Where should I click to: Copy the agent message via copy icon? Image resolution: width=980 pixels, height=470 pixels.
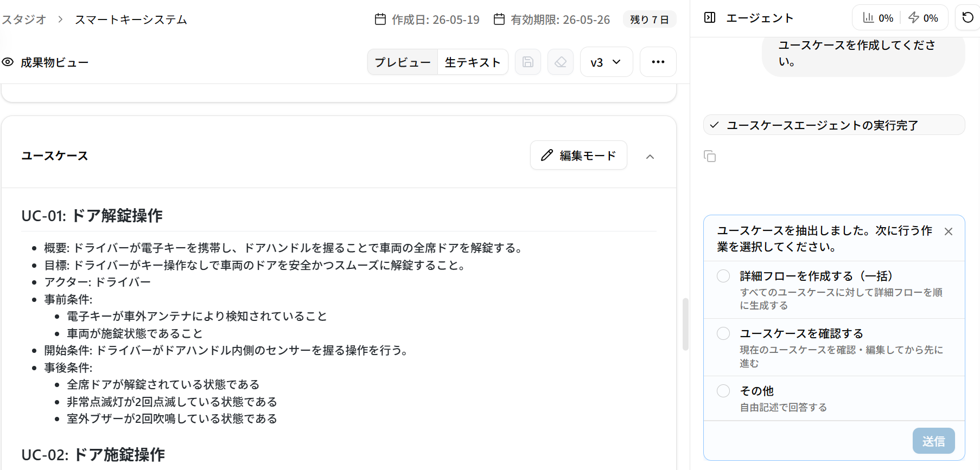[x=710, y=156]
